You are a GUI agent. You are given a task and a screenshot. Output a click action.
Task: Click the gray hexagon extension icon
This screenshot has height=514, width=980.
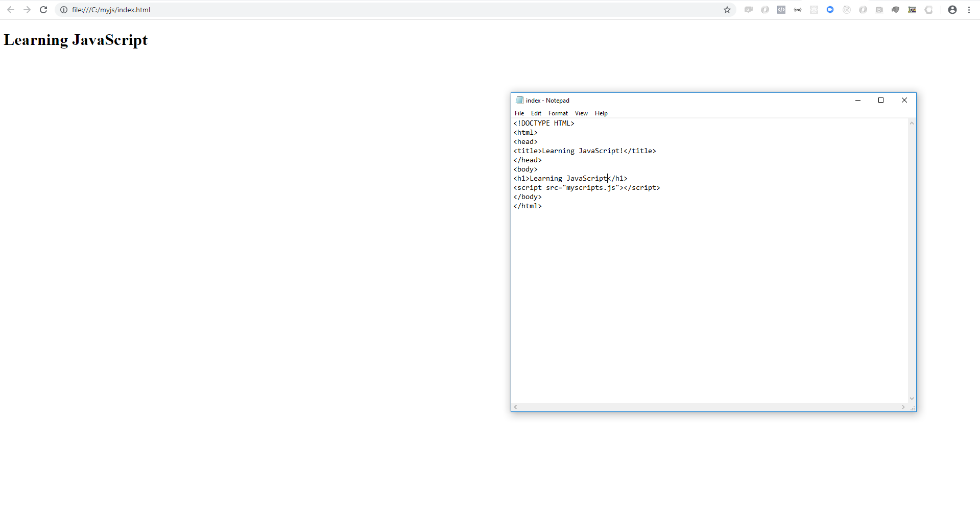point(928,10)
